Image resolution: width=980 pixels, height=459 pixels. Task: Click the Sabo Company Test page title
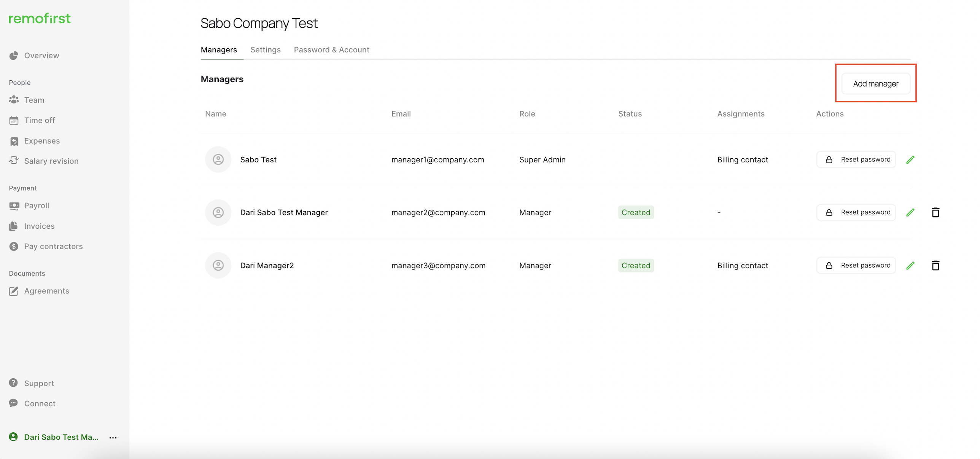point(259,23)
